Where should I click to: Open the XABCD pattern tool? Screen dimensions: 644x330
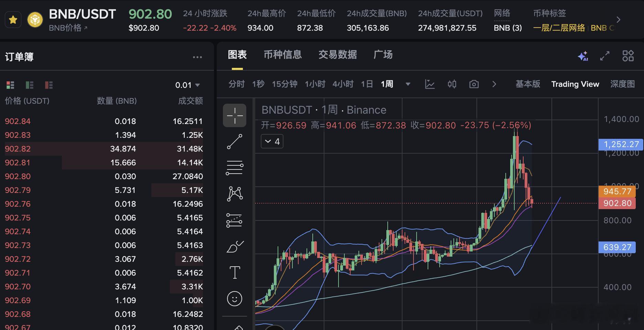point(234,194)
